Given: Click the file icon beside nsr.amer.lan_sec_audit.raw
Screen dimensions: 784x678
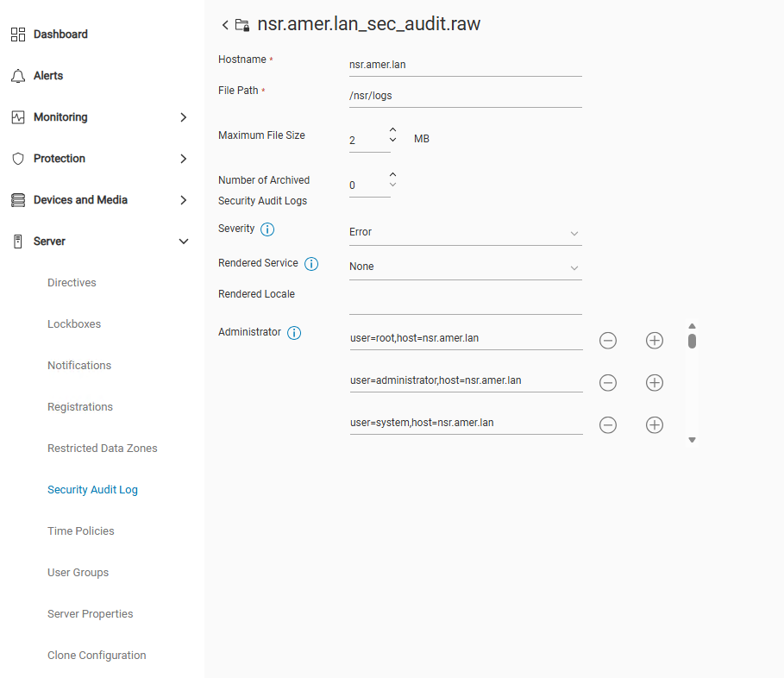Looking at the screenshot, I should pyautogui.click(x=242, y=25).
